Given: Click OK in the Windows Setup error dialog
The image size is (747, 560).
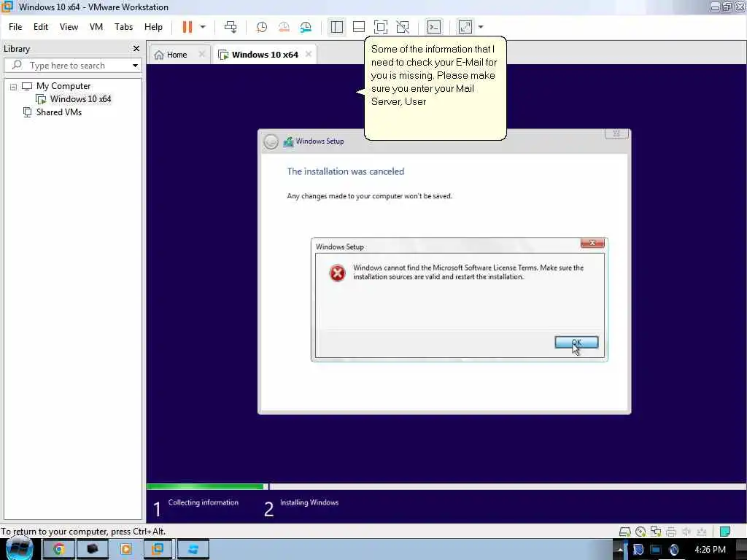Looking at the screenshot, I should pos(576,343).
